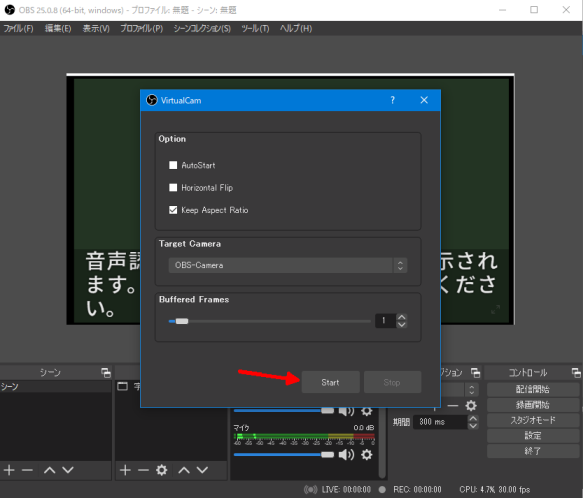
Task: Open マイク audio settings gear icon
Action: coord(367,454)
